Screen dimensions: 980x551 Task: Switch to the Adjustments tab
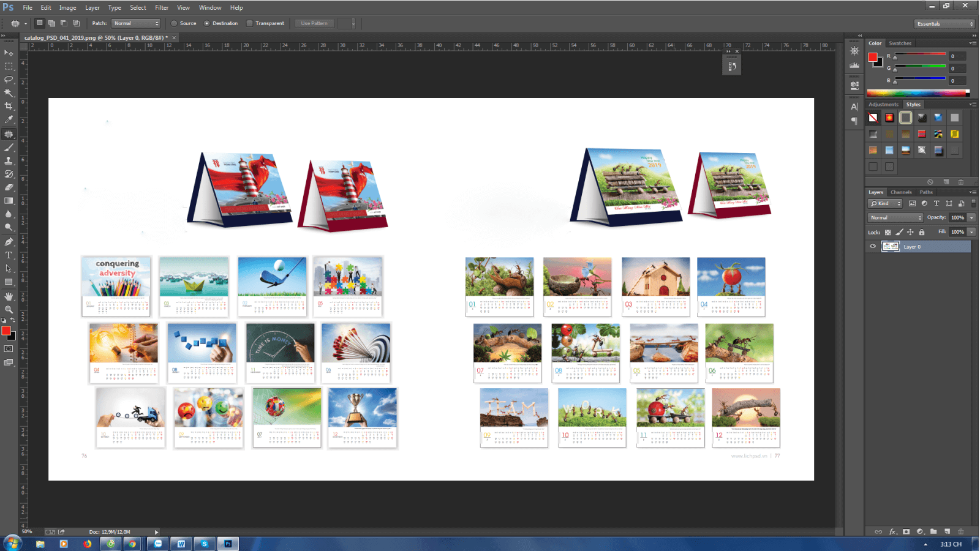pyautogui.click(x=883, y=105)
